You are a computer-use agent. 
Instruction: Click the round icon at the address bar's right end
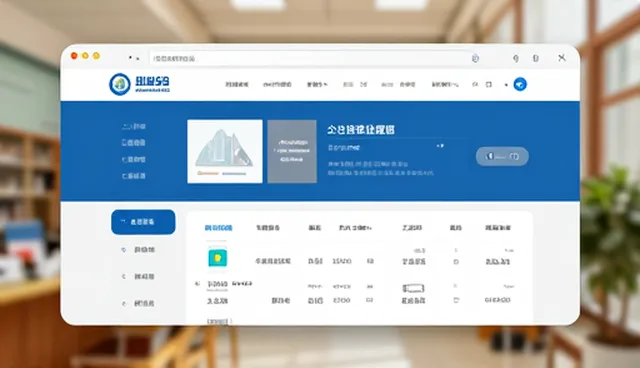point(475,58)
